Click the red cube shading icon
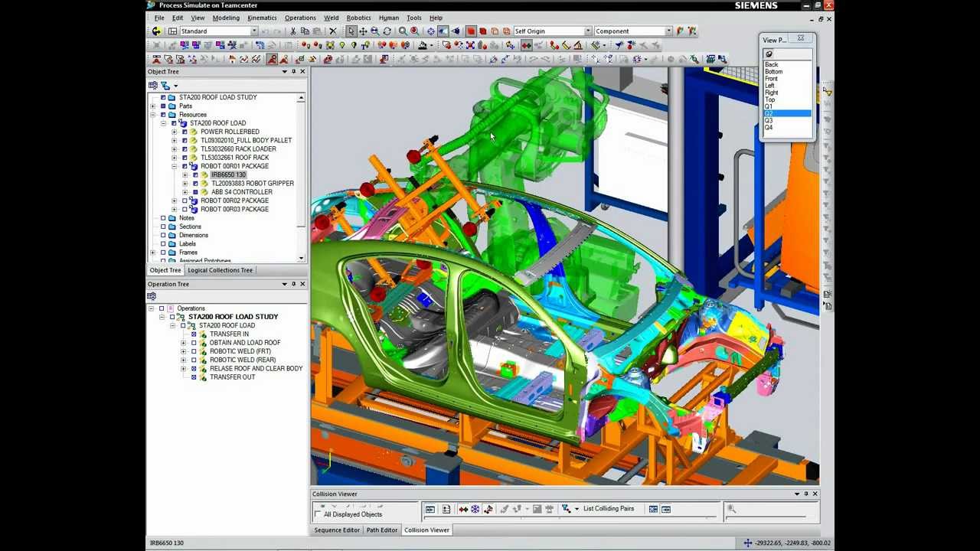 coord(471,31)
